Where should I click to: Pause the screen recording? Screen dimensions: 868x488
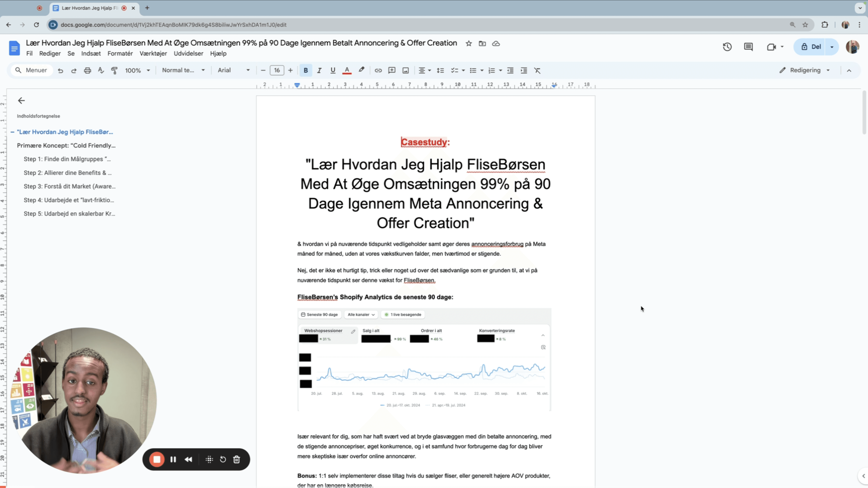click(173, 459)
